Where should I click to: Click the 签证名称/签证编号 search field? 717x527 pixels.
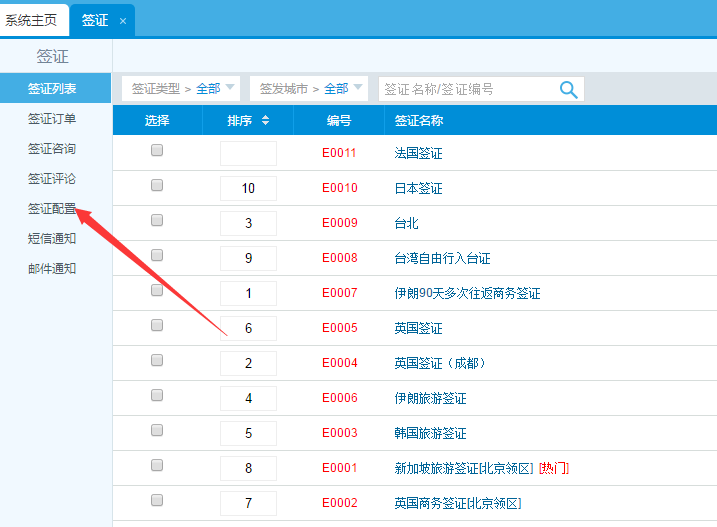coord(465,89)
